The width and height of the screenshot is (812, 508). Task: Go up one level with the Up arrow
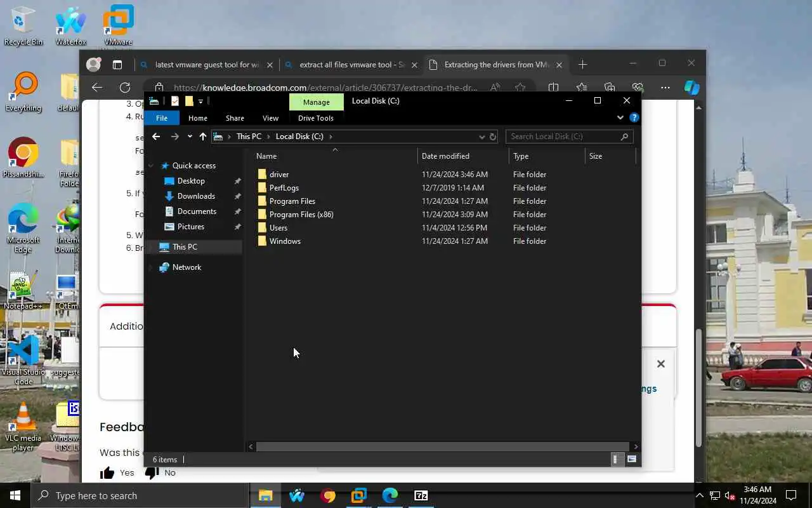tap(203, 137)
